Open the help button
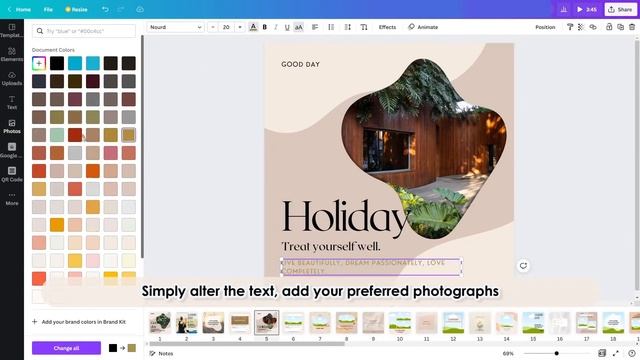Screen dimensions: 640x360 632,353
